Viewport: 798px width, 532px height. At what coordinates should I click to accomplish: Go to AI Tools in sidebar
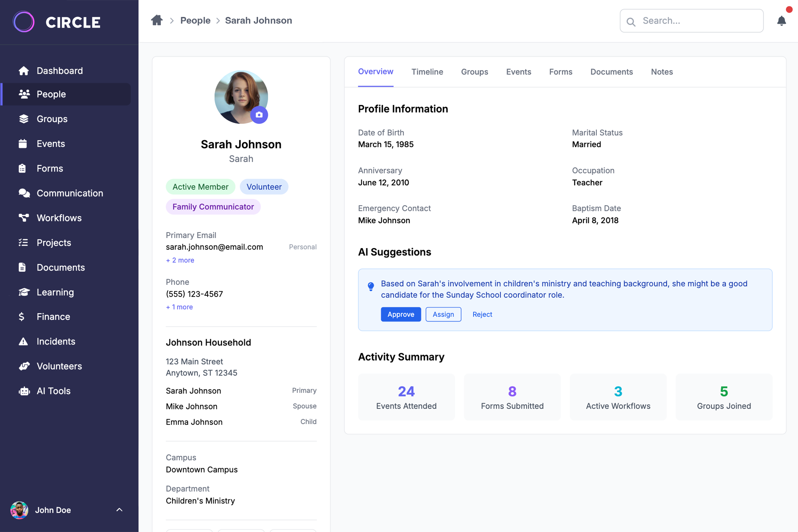tap(53, 391)
